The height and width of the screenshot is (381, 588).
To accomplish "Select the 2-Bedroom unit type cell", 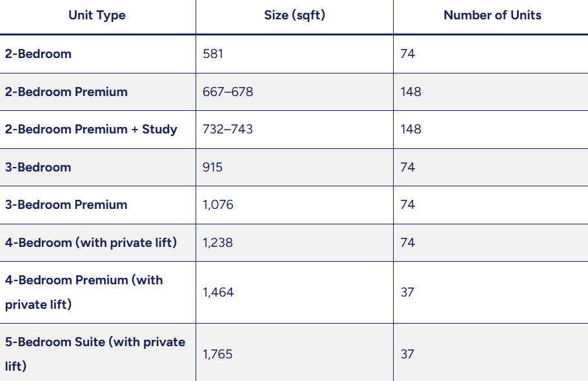I will click(38, 54).
